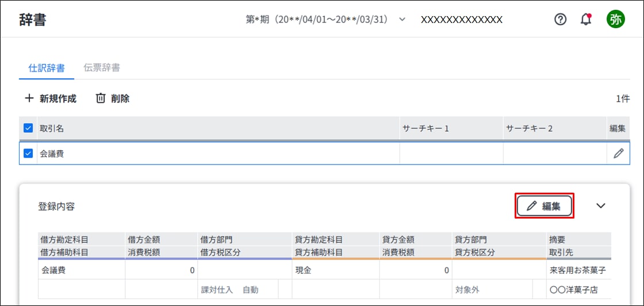Click the 新規作成 plus button

(x=51, y=98)
